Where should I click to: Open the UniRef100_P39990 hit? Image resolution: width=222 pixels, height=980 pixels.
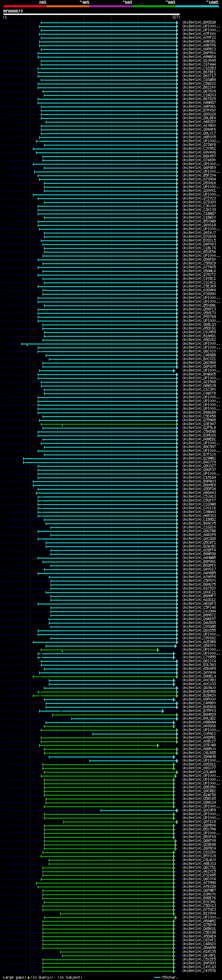(199, 294)
